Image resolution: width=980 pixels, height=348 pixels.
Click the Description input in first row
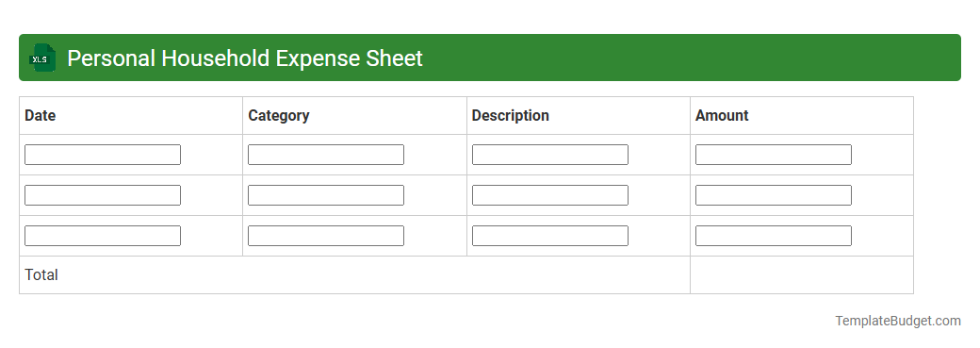click(550, 155)
